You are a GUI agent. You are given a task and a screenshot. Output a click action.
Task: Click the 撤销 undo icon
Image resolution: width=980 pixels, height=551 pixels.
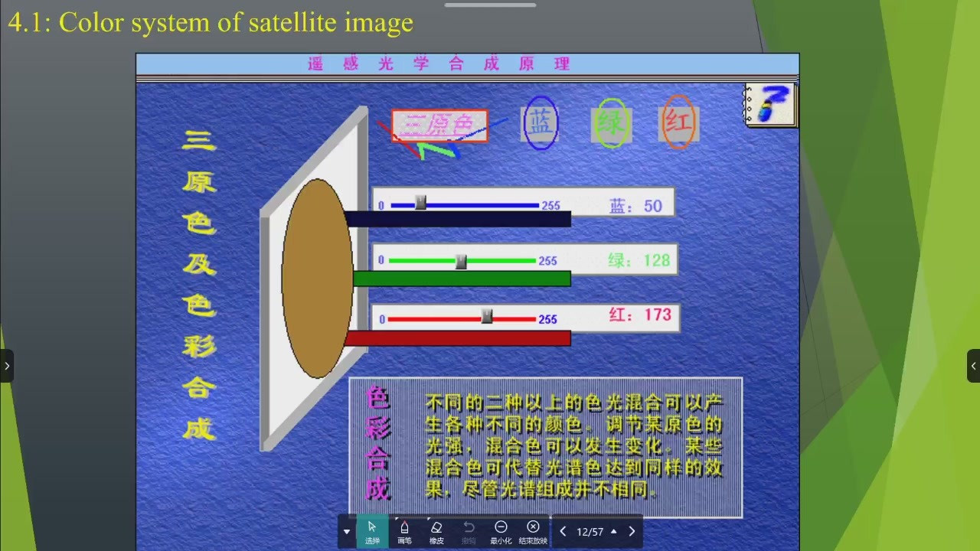469,531
